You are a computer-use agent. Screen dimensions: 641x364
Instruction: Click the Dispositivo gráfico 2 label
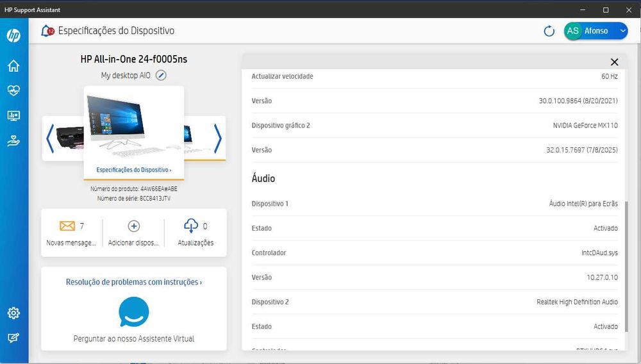pyautogui.click(x=281, y=126)
